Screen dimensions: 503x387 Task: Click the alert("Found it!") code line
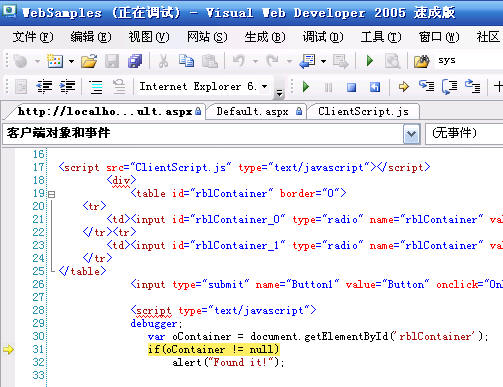(x=228, y=362)
